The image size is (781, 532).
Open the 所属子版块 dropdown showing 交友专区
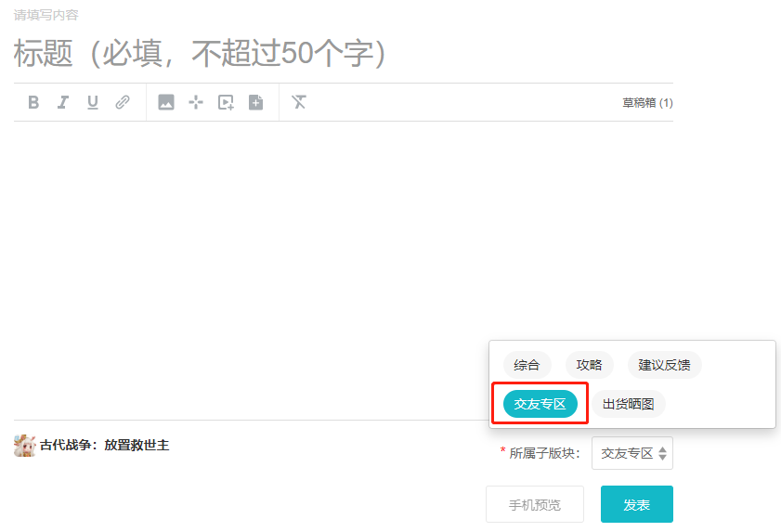[632, 453]
